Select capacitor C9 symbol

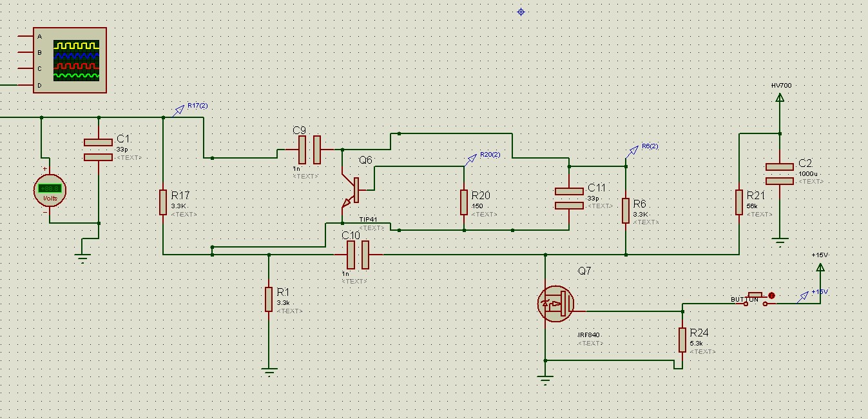tap(309, 150)
